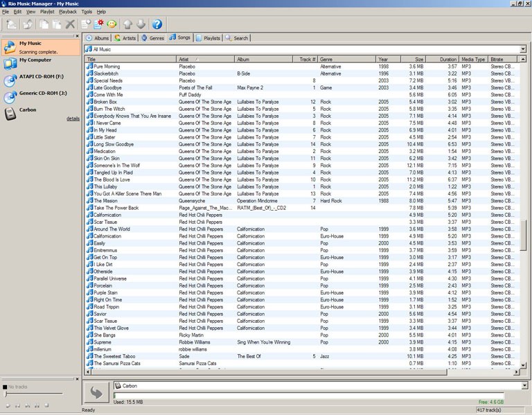The image size is (532, 415).
Task: Open the Playback menu
Action: click(68, 12)
